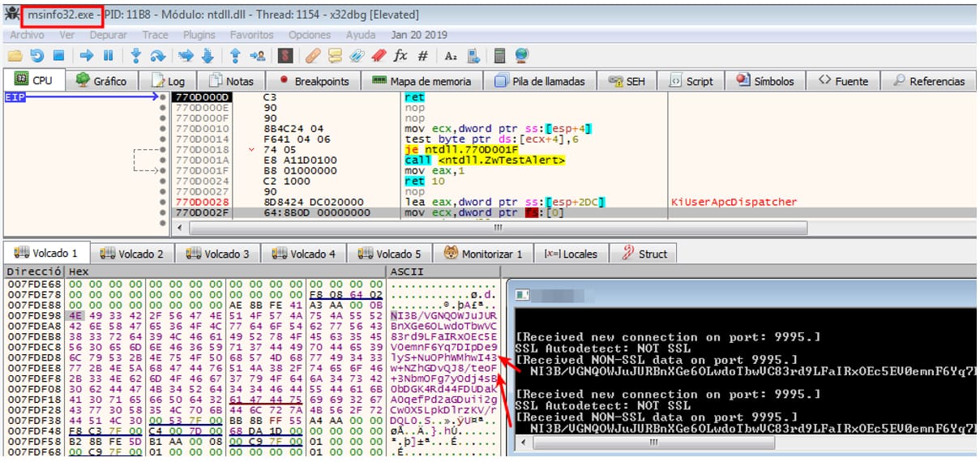Select the Volcado 2 dump tab
980x462 pixels.
(x=133, y=254)
